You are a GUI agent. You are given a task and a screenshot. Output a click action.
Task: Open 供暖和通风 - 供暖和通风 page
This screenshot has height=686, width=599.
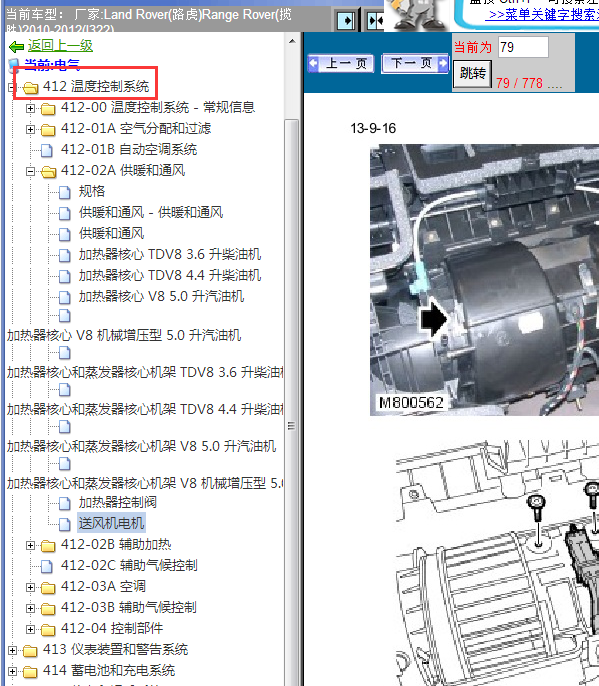coord(151,212)
